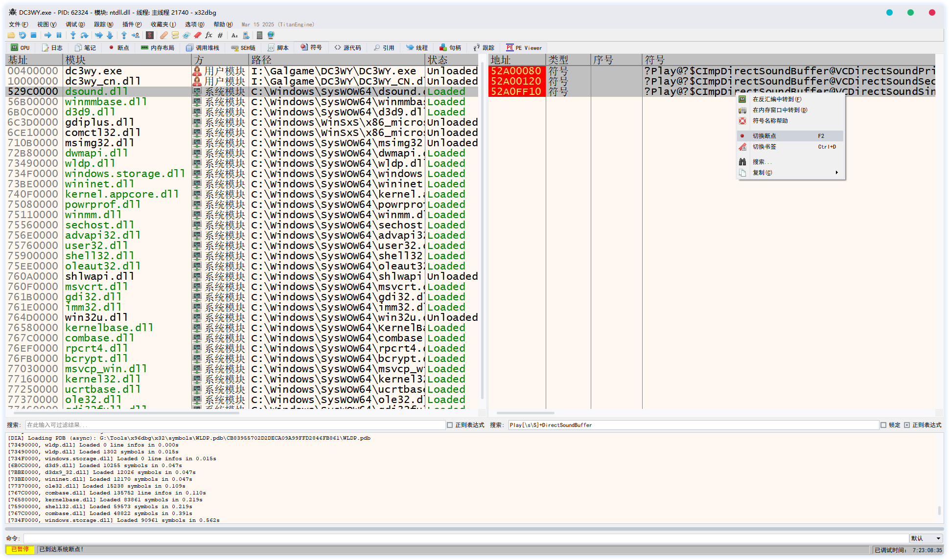Click the step into toolbar icon

(x=73, y=35)
